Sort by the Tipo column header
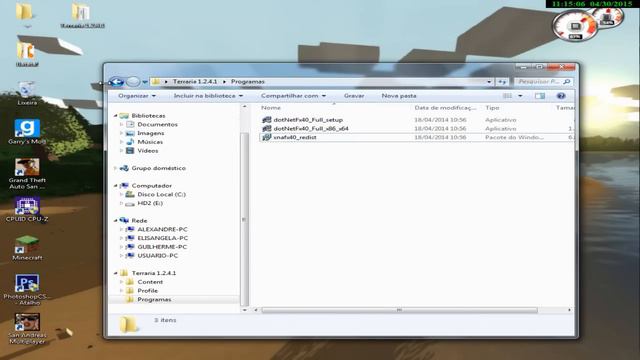 click(492, 108)
